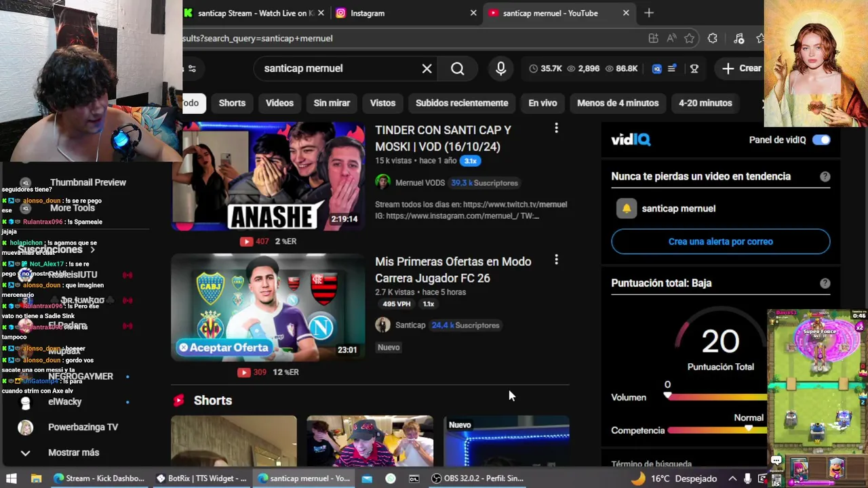This screenshot has width=868, height=488.
Task: Open Santicap channel link
Action: click(x=410, y=325)
